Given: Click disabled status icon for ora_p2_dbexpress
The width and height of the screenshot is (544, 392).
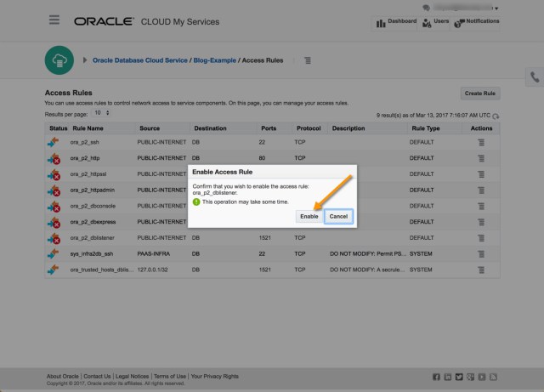Looking at the screenshot, I should [54, 222].
